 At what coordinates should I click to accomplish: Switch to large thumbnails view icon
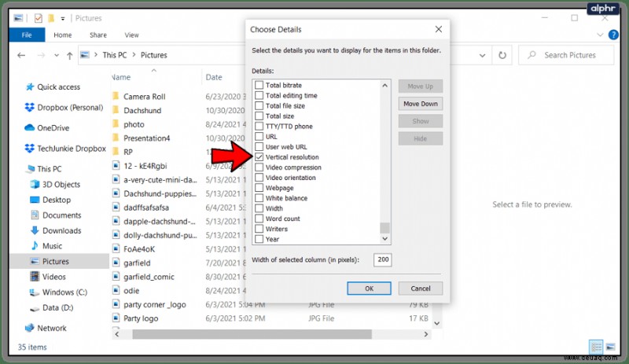coord(611,347)
